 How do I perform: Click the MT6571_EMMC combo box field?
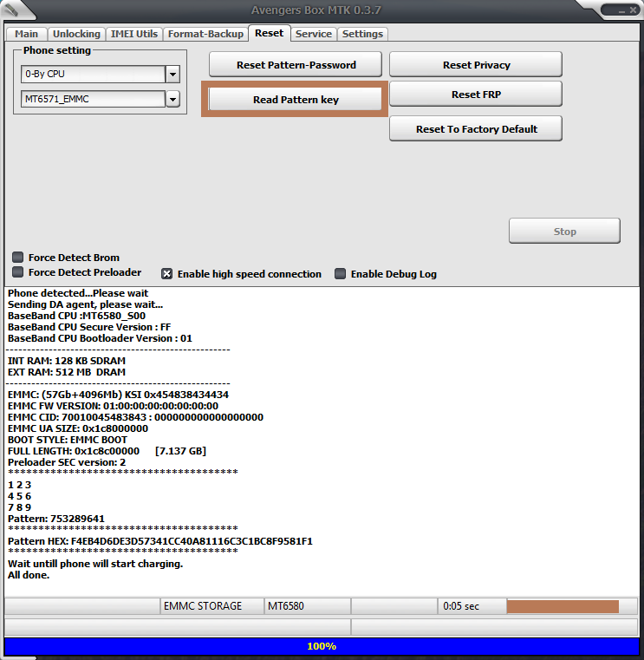(94, 100)
